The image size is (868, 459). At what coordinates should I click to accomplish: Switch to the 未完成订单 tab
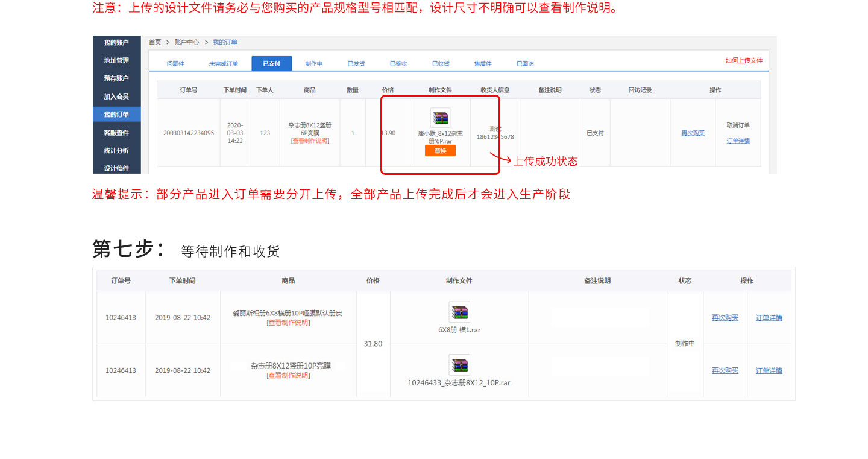[x=224, y=63]
